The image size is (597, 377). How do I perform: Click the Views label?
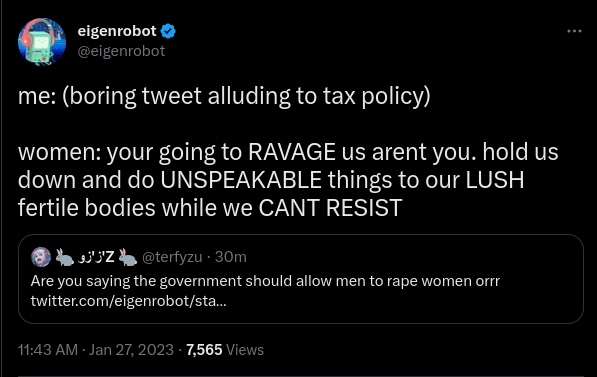(245, 350)
